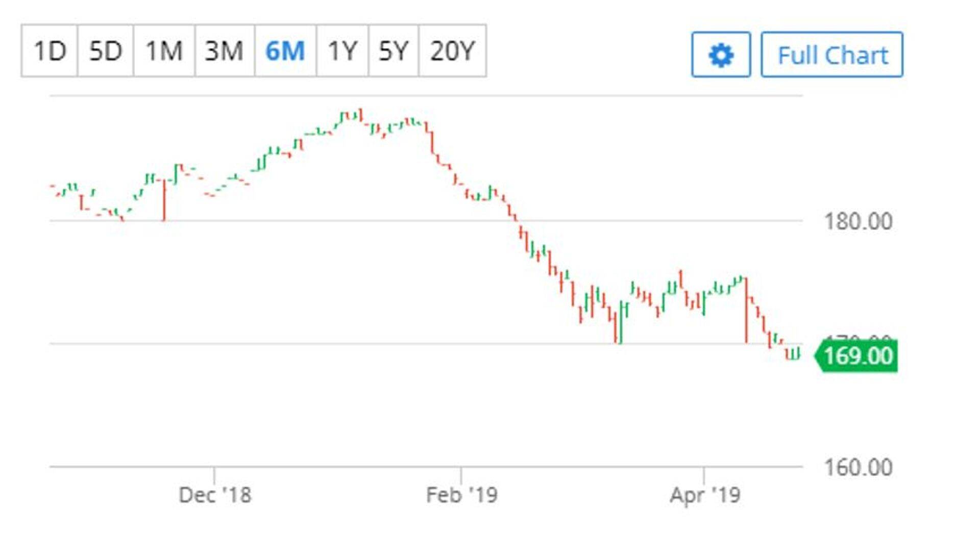The width and height of the screenshot is (980, 536).
Task: Open chart settings gear icon
Action: tap(720, 55)
